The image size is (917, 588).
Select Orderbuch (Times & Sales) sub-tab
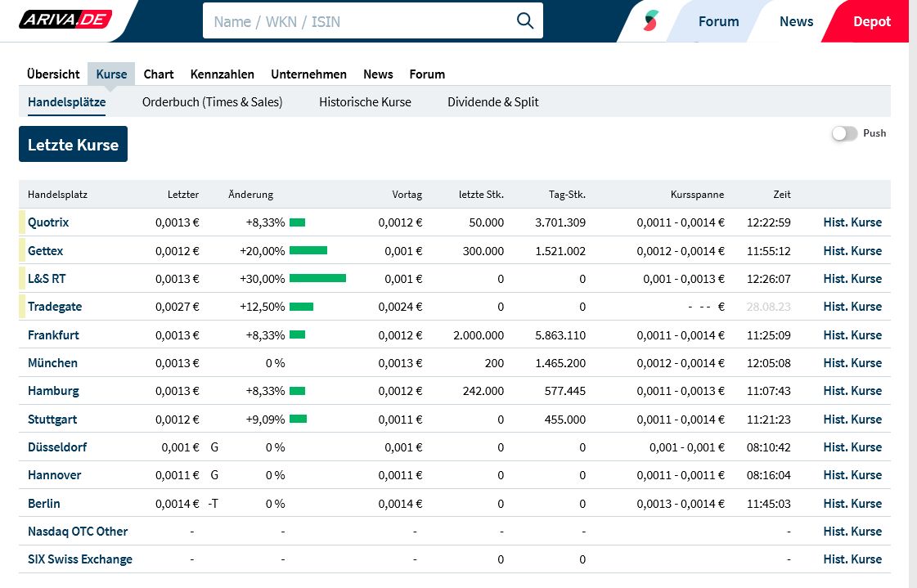click(212, 102)
